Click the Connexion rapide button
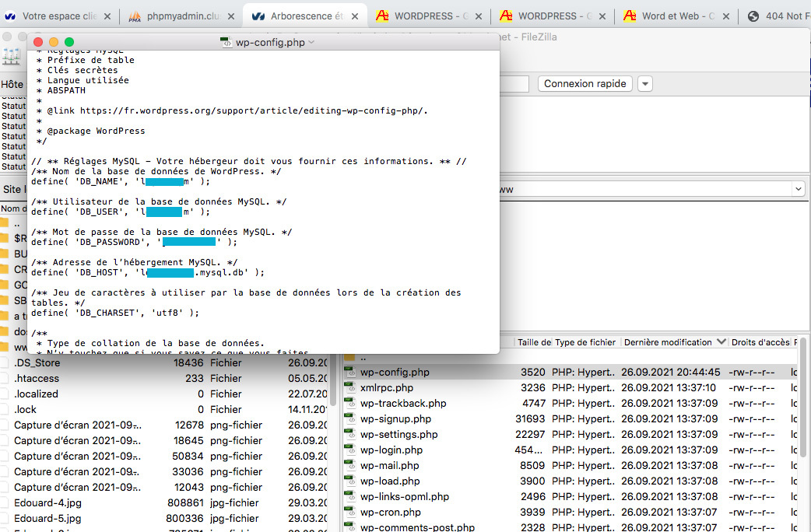This screenshot has width=811, height=532. coord(585,84)
